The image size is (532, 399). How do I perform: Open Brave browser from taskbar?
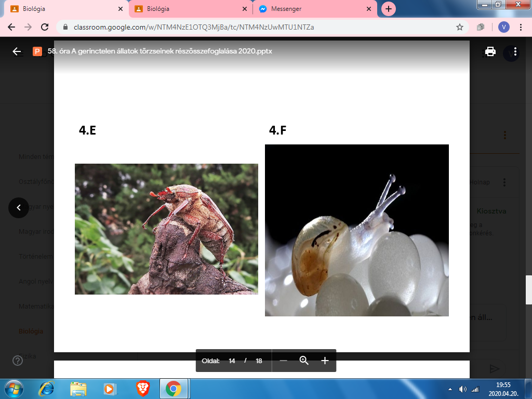click(x=143, y=389)
